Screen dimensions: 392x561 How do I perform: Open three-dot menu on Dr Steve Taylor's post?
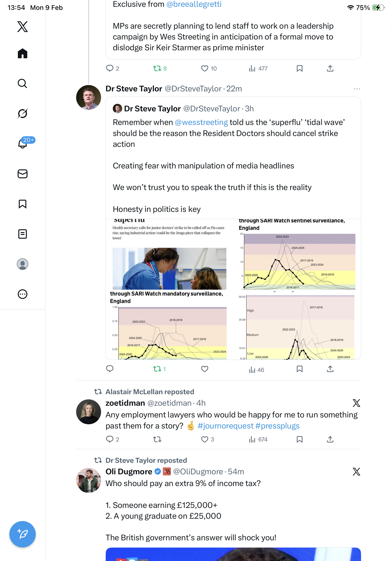357,89
